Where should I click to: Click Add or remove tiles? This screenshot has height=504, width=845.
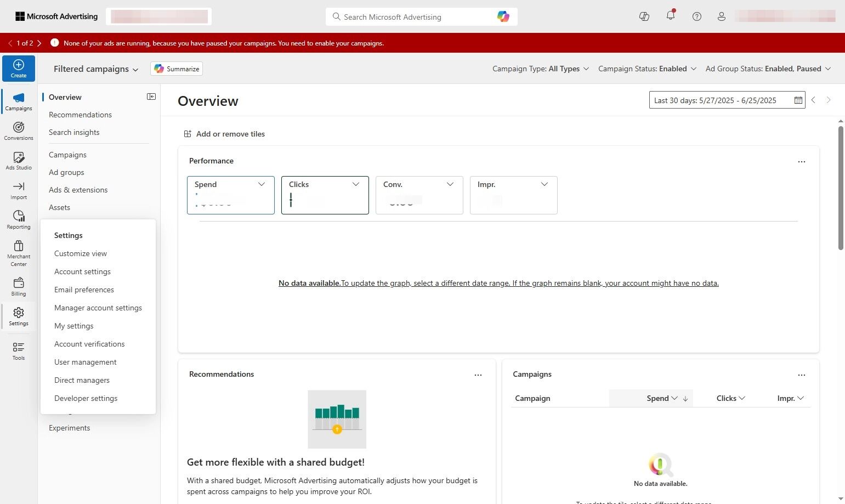pos(224,134)
